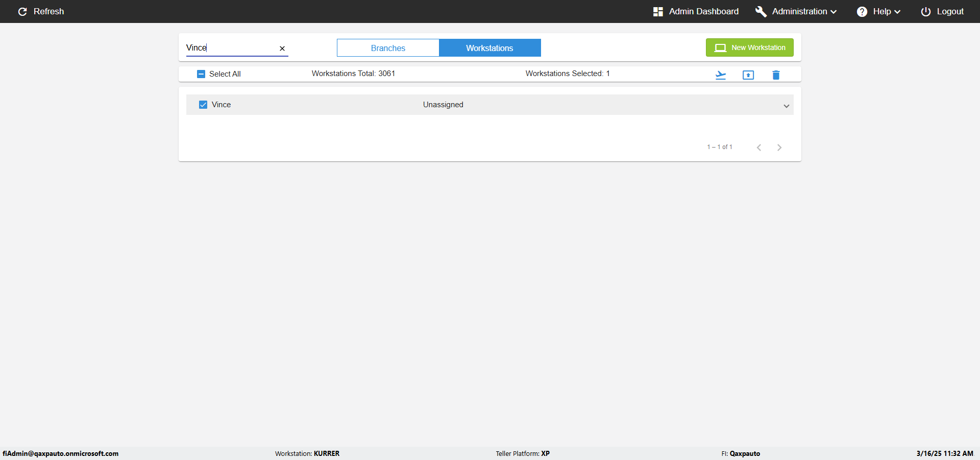The height and width of the screenshot is (460, 980).
Task: Click the date and time in status bar
Action: [x=945, y=453]
